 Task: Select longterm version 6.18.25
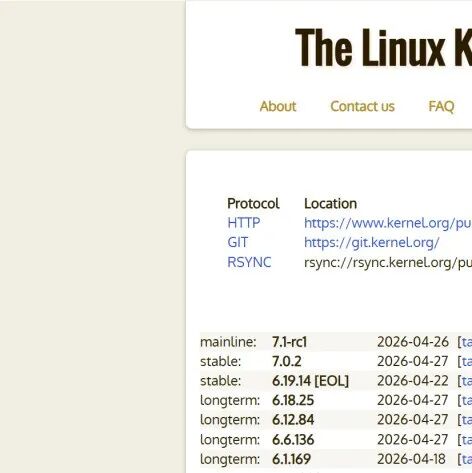click(x=293, y=400)
